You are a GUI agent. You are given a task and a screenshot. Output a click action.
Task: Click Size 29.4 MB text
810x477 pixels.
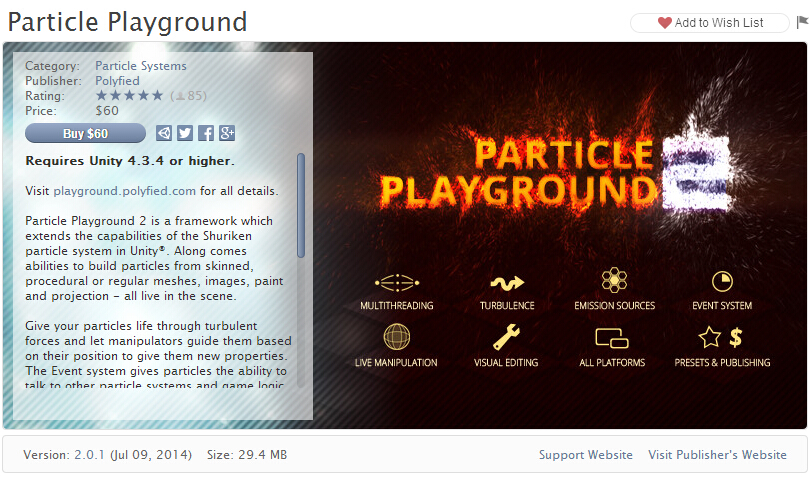pyautogui.click(x=247, y=455)
